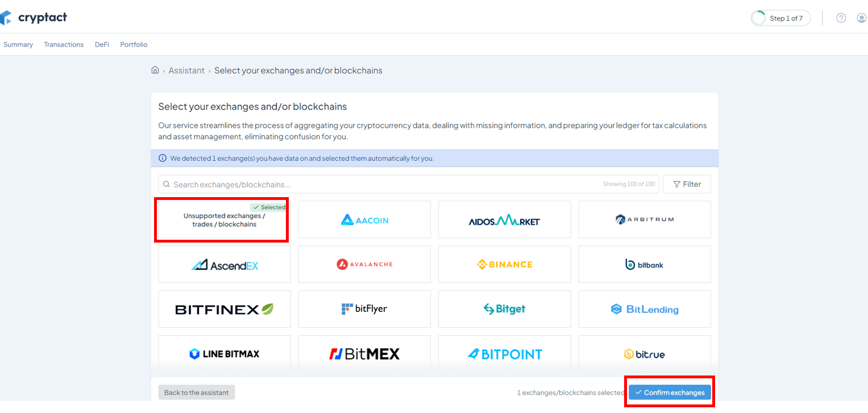Click Back to the assistant button

pyautogui.click(x=197, y=393)
